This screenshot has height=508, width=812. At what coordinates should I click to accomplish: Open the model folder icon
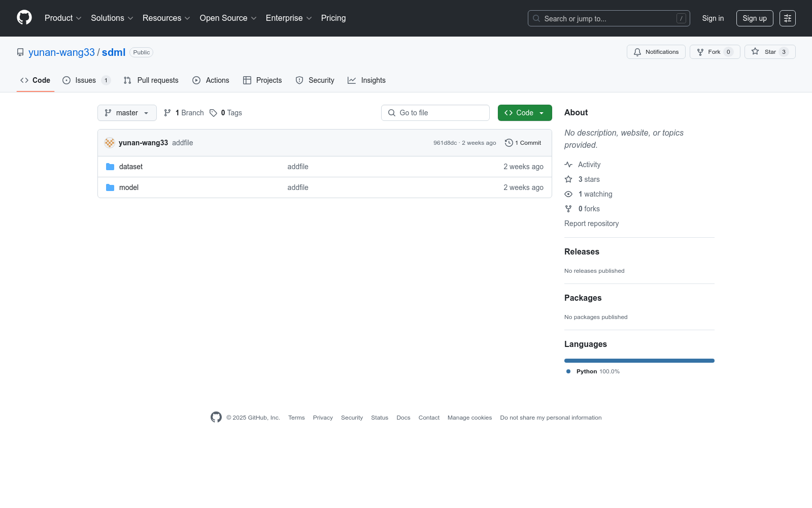coord(110,187)
